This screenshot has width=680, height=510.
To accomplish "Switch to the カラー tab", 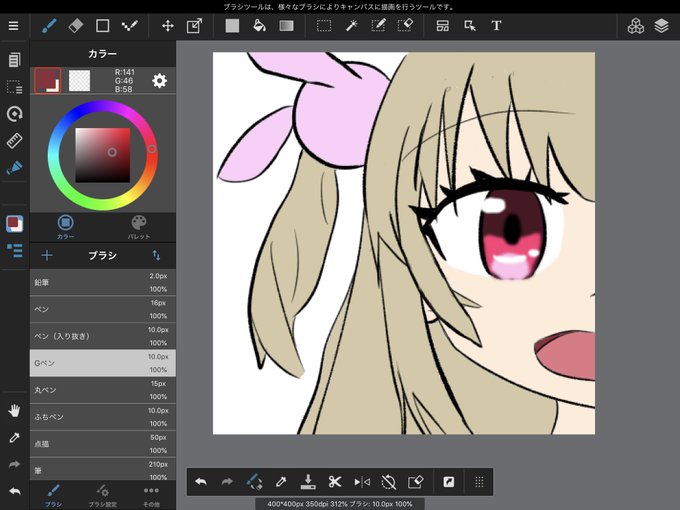I will tap(65, 227).
